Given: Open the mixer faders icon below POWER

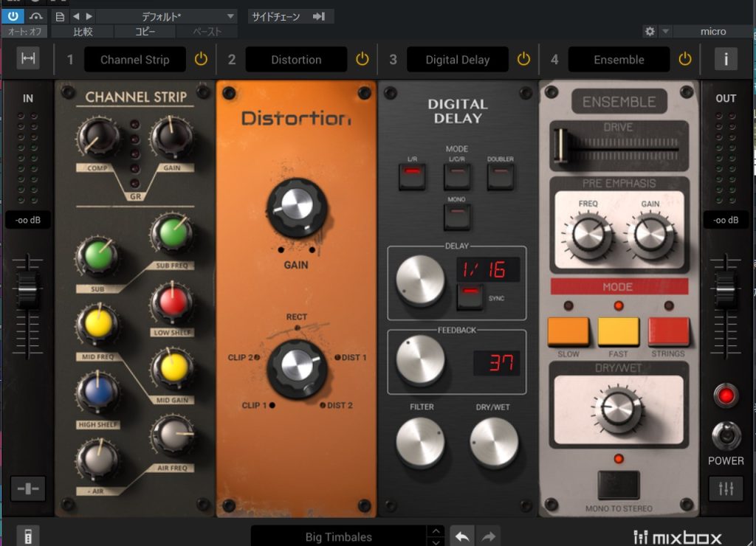Looking at the screenshot, I should pos(725,488).
